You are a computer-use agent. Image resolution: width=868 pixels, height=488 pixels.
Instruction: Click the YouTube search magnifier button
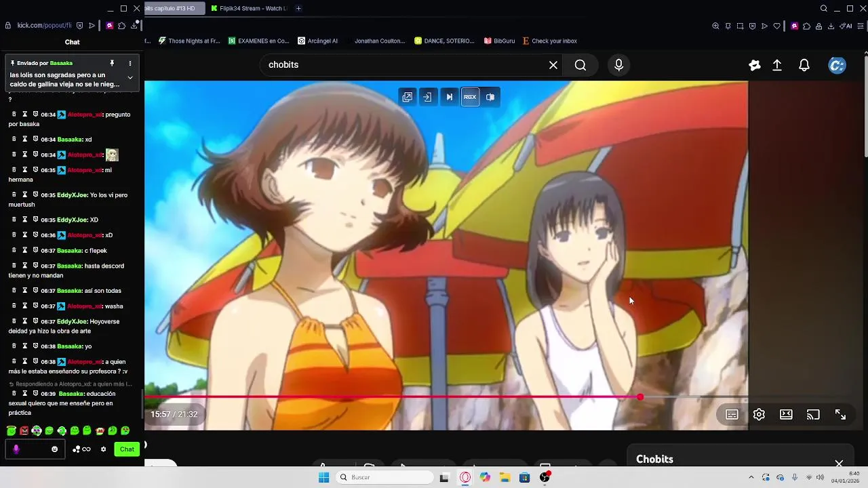(580, 65)
